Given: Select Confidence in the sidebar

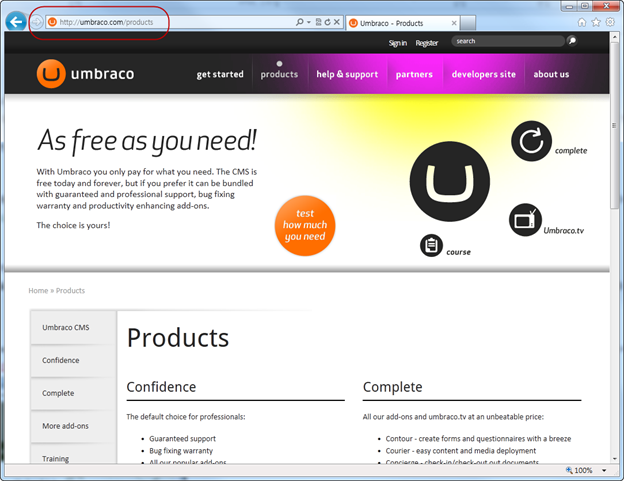Looking at the screenshot, I should 73,360.
